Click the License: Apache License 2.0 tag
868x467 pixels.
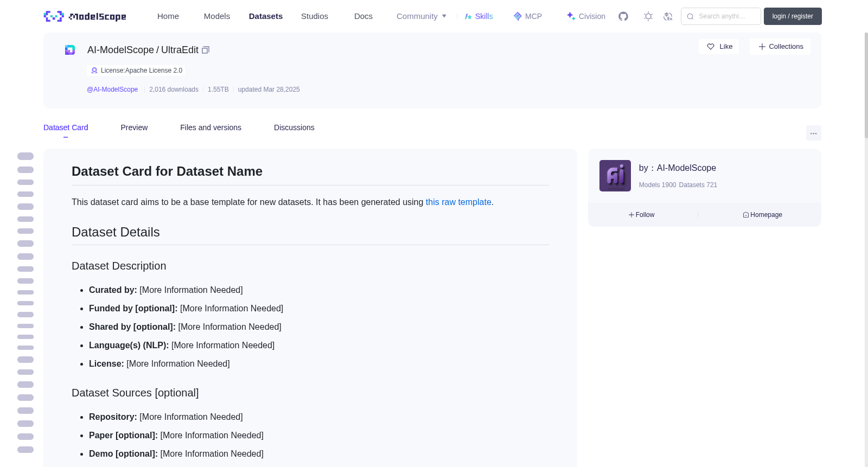point(136,71)
